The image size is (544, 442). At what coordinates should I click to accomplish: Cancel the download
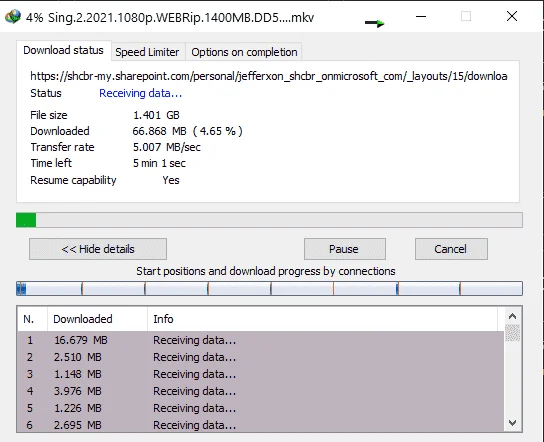click(x=451, y=249)
